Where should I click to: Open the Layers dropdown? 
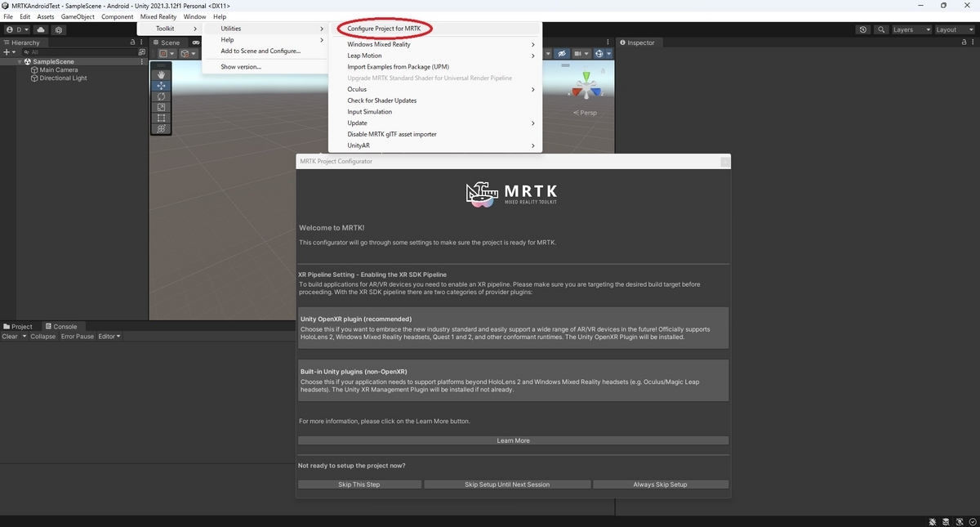click(x=911, y=29)
